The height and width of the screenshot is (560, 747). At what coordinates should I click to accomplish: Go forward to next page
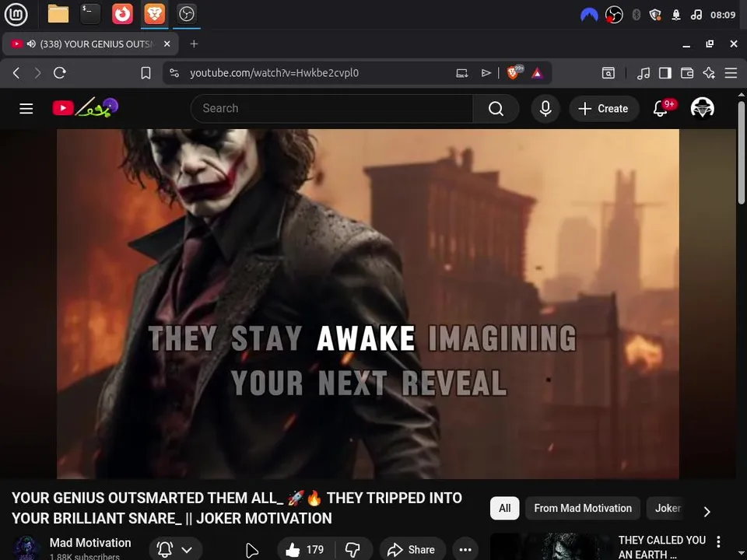tap(37, 73)
